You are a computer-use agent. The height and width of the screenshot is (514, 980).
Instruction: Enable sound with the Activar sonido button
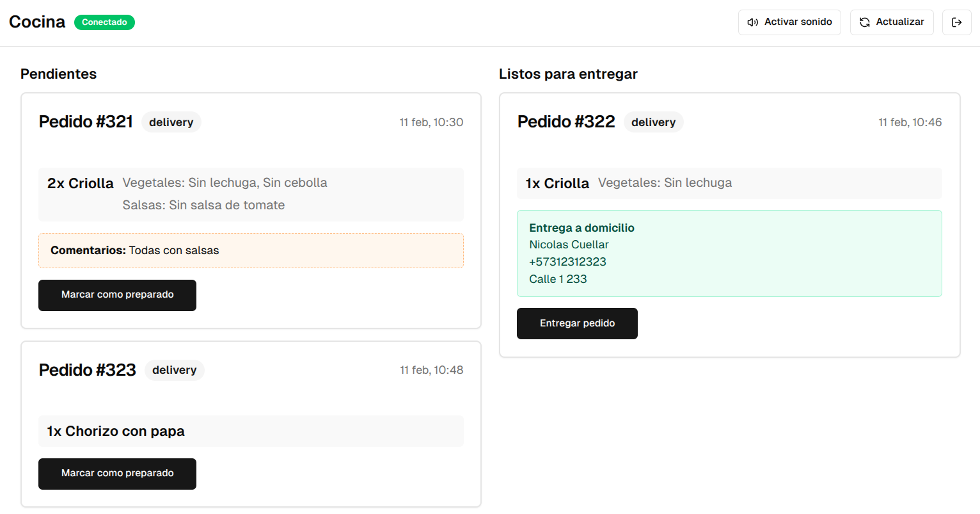tap(789, 22)
